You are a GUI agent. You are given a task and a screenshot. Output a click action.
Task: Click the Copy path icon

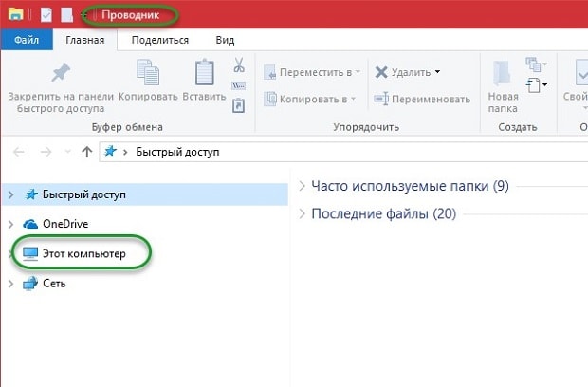click(x=238, y=86)
